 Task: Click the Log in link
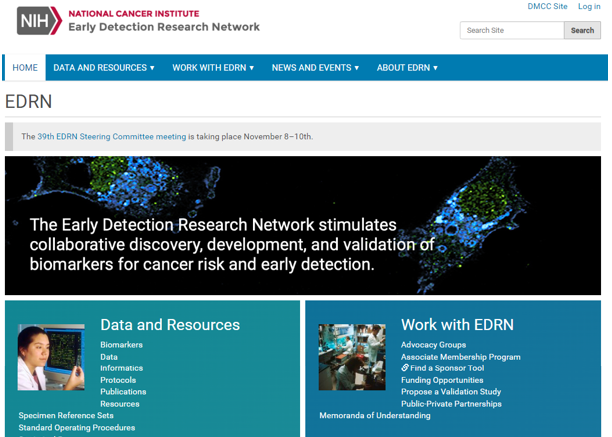589,7
